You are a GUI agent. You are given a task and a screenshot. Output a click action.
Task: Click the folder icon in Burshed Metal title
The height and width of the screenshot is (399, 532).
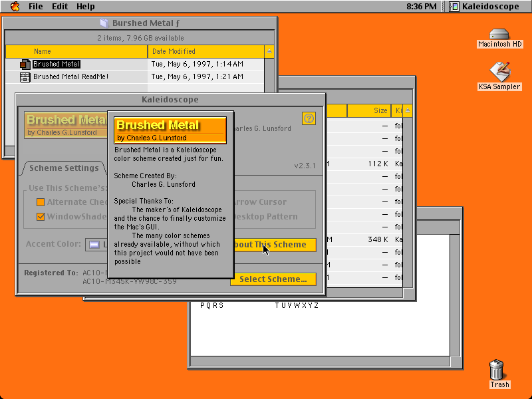[x=104, y=23]
